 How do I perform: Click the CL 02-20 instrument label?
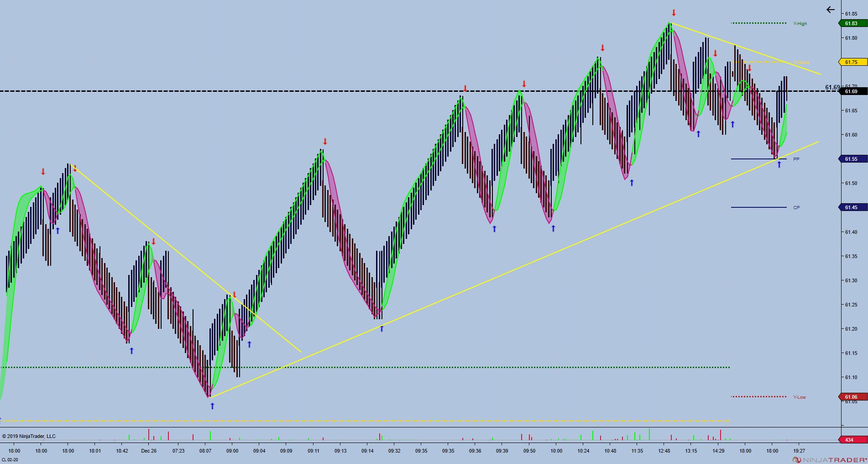[10, 460]
